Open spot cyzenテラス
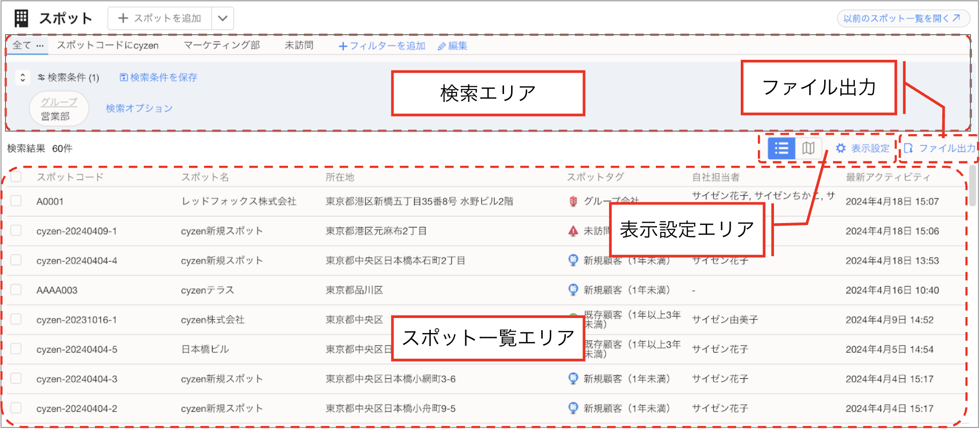Viewport: 980px width, 429px height. pos(208,290)
